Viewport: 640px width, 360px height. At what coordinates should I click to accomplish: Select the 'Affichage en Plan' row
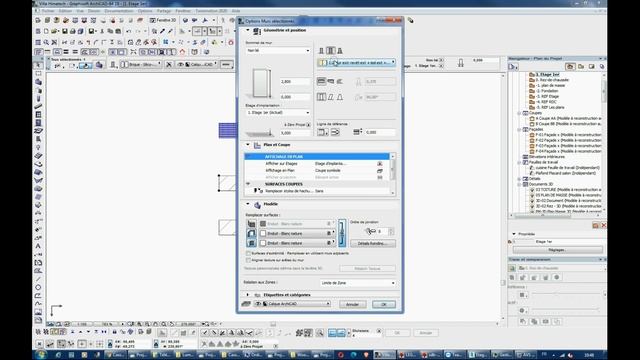coord(318,171)
